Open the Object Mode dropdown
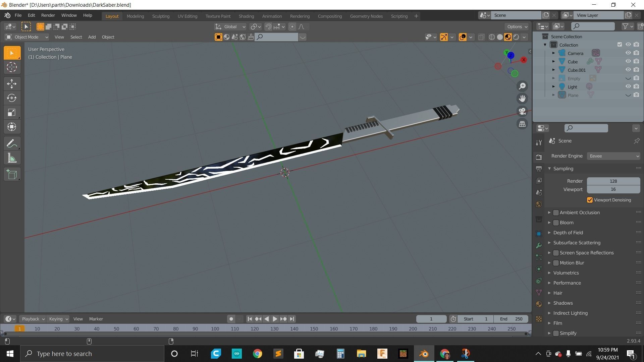This screenshot has width=644, height=362. (27, 37)
